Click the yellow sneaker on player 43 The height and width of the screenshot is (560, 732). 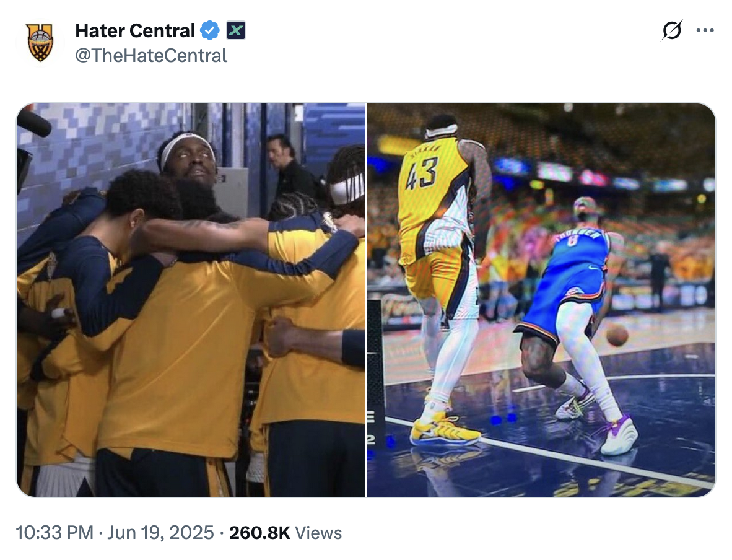click(x=445, y=429)
